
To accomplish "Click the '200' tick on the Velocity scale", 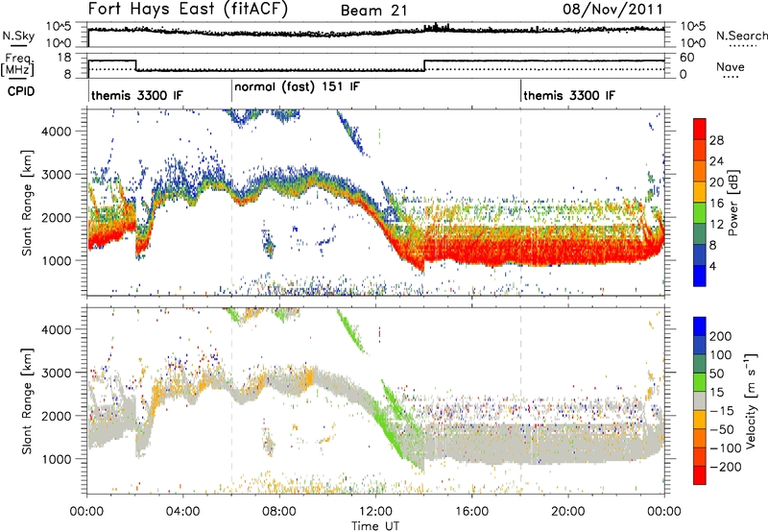I will (721, 336).
